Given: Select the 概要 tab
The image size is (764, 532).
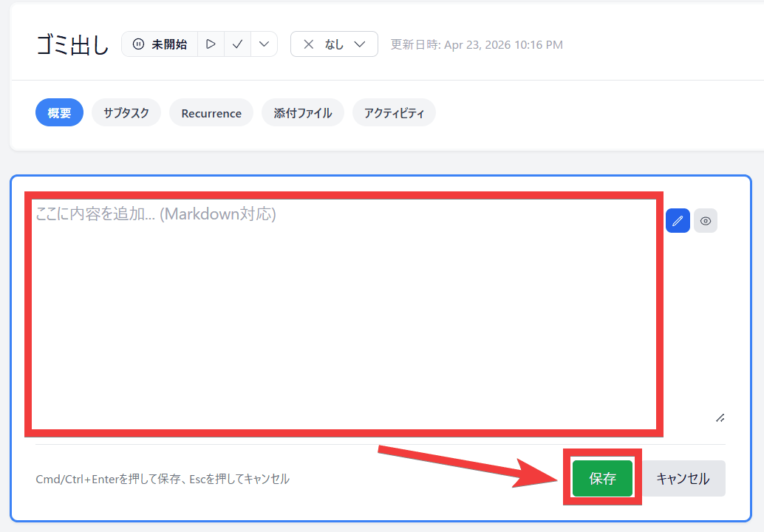Looking at the screenshot, I should (59, 113).
